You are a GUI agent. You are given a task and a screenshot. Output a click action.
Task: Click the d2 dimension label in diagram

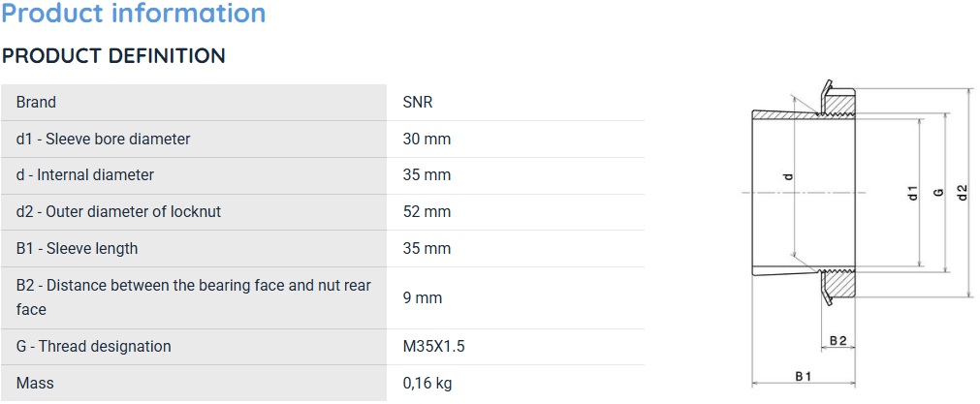(x=964, y=193)
